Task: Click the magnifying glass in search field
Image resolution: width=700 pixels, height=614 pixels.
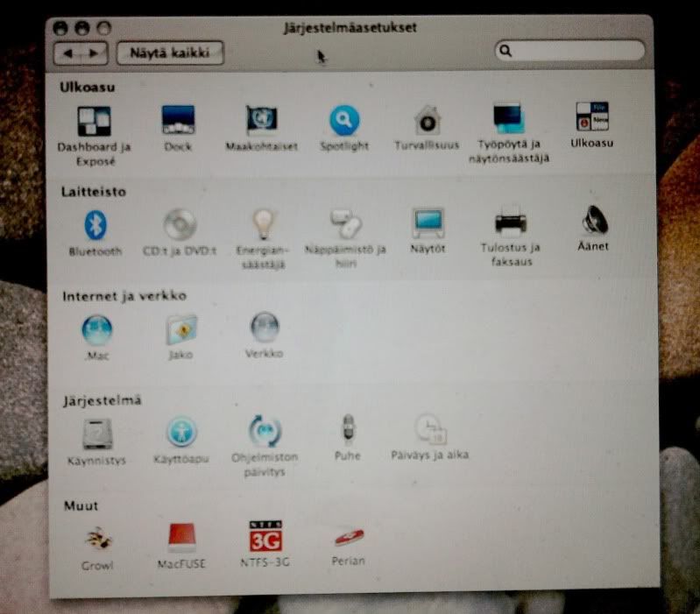Action: click(506, 51)
